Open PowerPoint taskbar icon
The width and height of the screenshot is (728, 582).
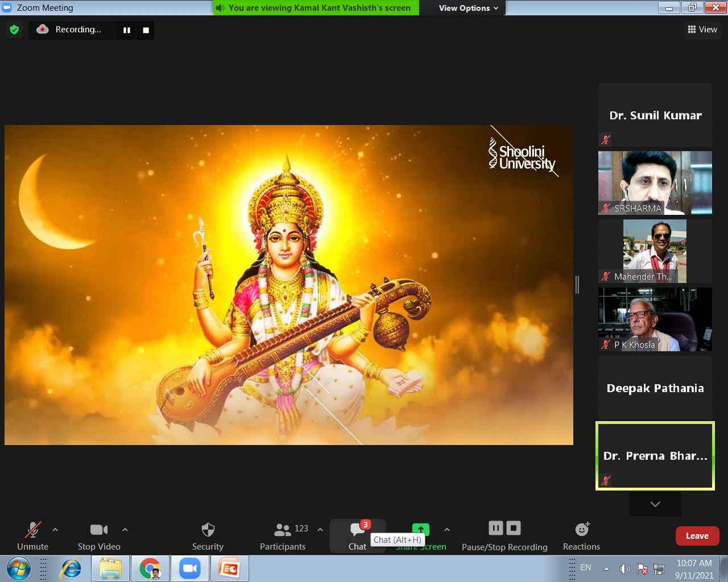pyautogui.click(x=230, y=568)
